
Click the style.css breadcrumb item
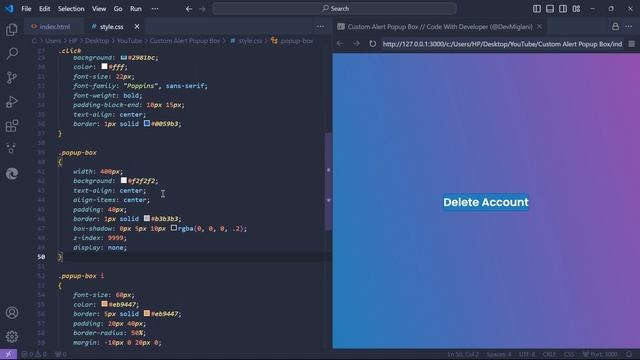(246, 41)
